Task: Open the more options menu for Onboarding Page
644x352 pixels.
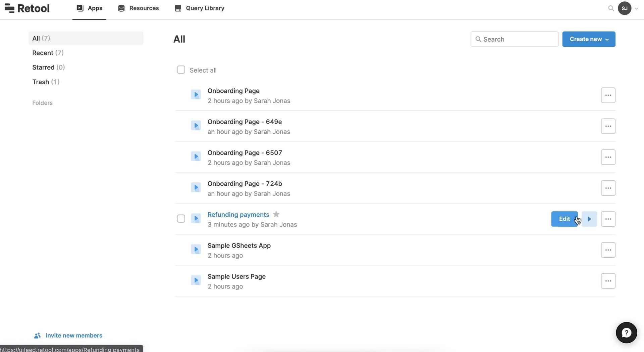Action: tap(608, 95)
